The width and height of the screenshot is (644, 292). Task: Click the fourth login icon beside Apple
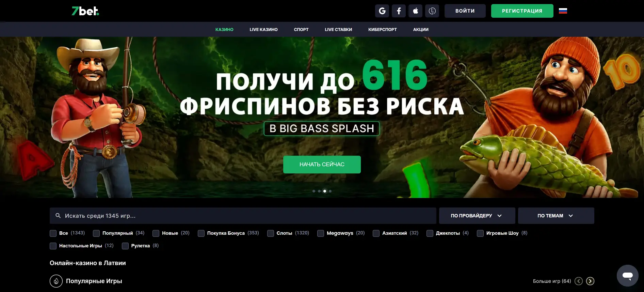pos(432,11)
